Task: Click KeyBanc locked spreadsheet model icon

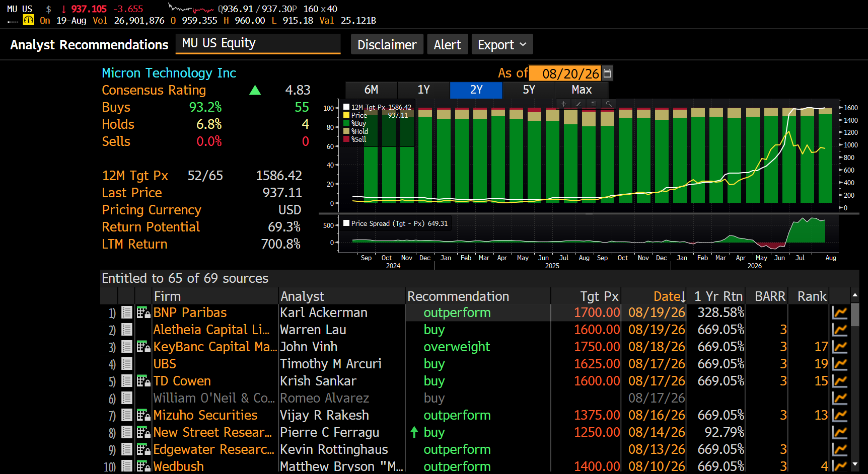Action: tap(143, 347)
